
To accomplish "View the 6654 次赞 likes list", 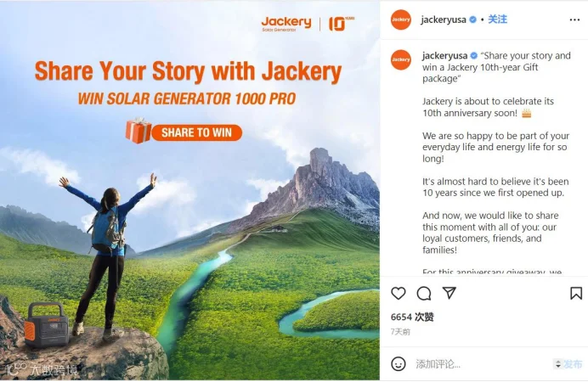I will click(412, 317).
